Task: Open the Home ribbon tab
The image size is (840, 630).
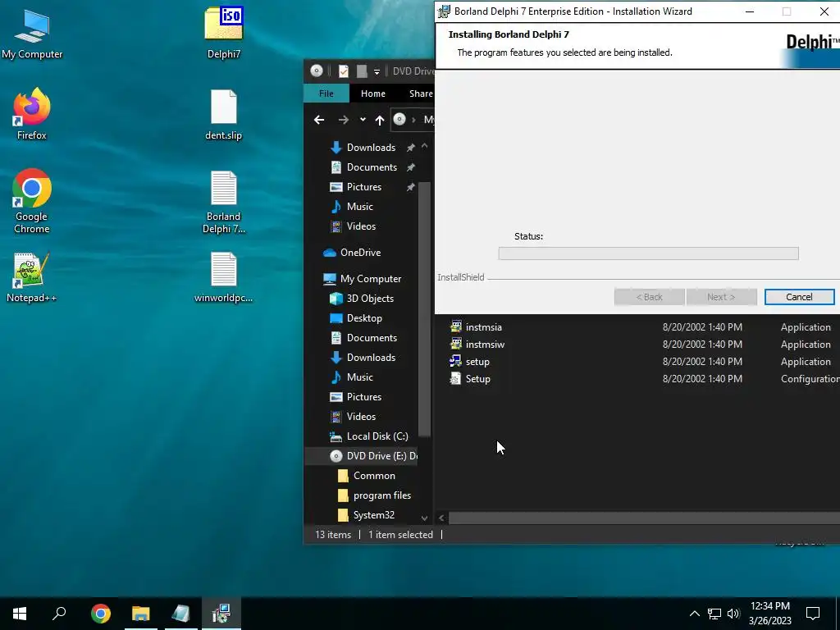Action: pos(373,94)
